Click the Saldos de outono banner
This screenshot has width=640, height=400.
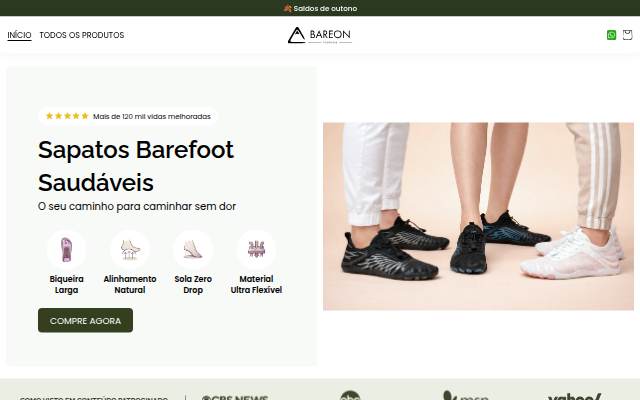tap(320, 8)
